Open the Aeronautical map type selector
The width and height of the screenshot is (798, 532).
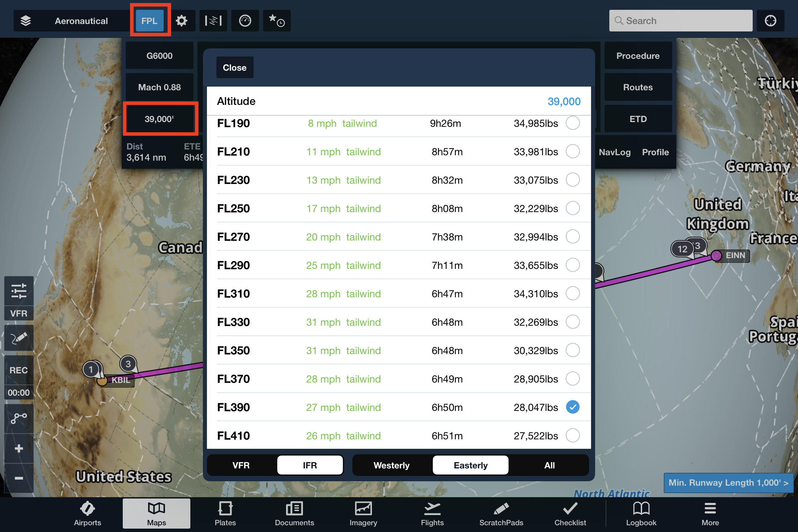(81, 21)
